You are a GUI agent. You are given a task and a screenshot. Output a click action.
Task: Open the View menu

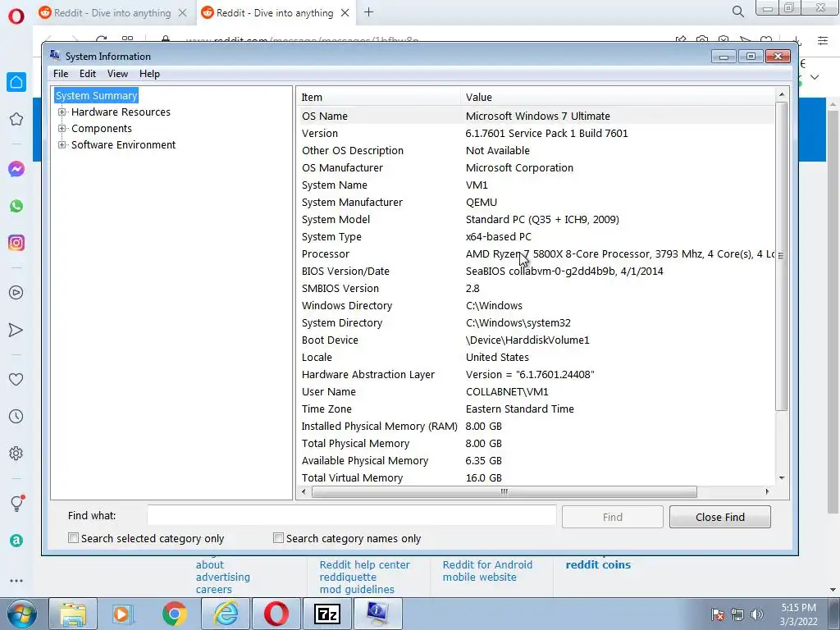[117, 74]
